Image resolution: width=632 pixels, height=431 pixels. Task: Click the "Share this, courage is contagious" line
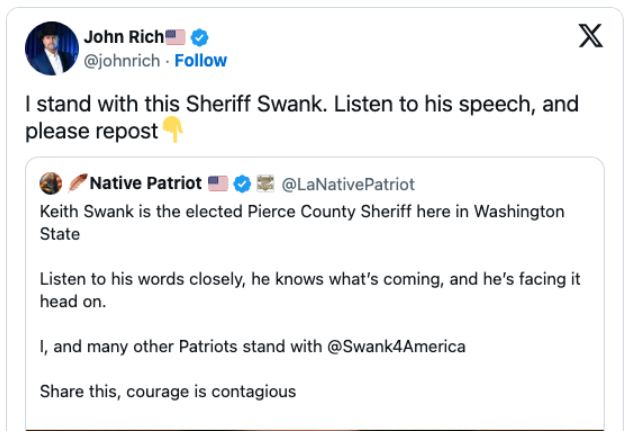point(168,391)
